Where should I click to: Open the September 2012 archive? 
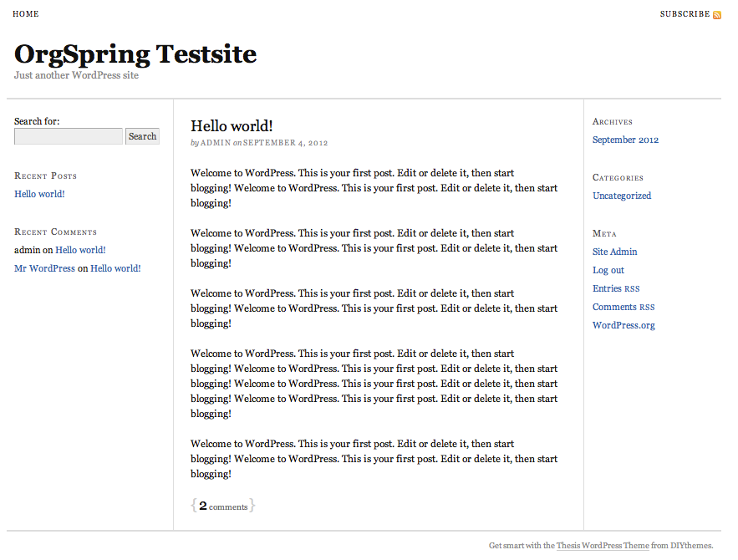pyautogui.click(x=625, y=140)
